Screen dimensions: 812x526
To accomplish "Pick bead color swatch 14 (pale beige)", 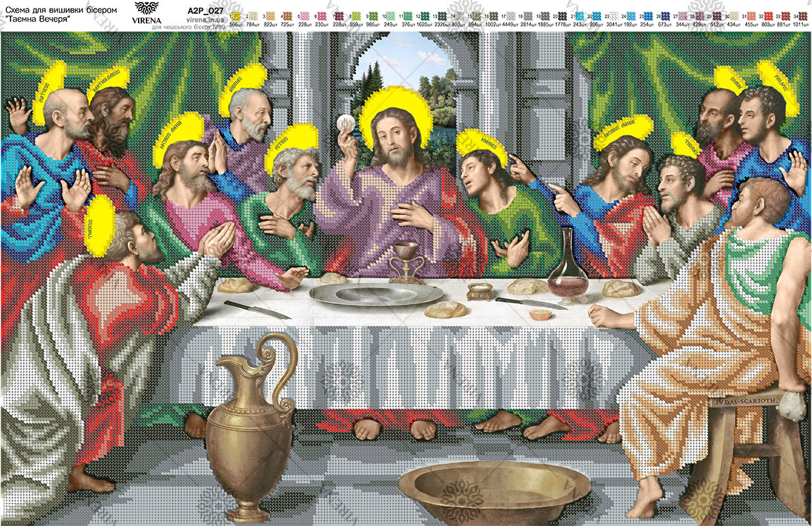I will (460, 15).
